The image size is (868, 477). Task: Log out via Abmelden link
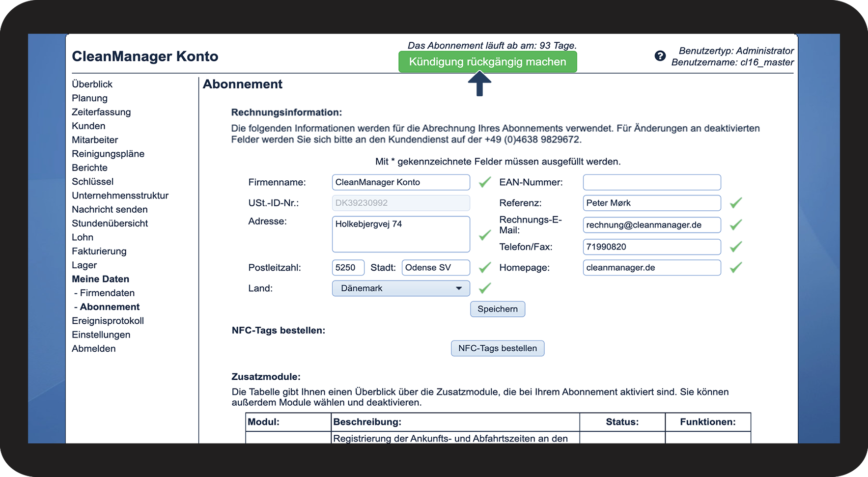pos(94,349)
